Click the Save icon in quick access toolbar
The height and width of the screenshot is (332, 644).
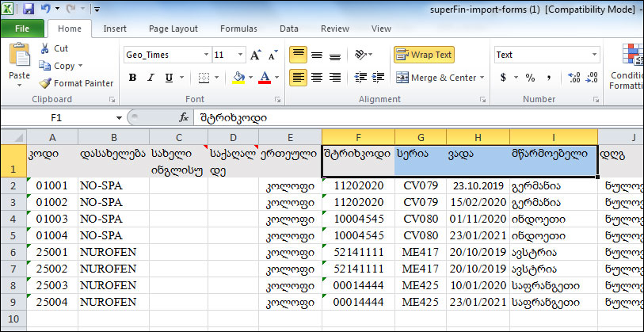pyautogui.click(x=29, y=8)
